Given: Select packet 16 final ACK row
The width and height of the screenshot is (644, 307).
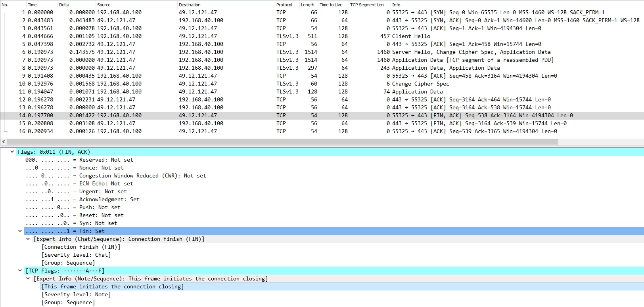Looking at the screenshot, I should click(x=322, y=131).
